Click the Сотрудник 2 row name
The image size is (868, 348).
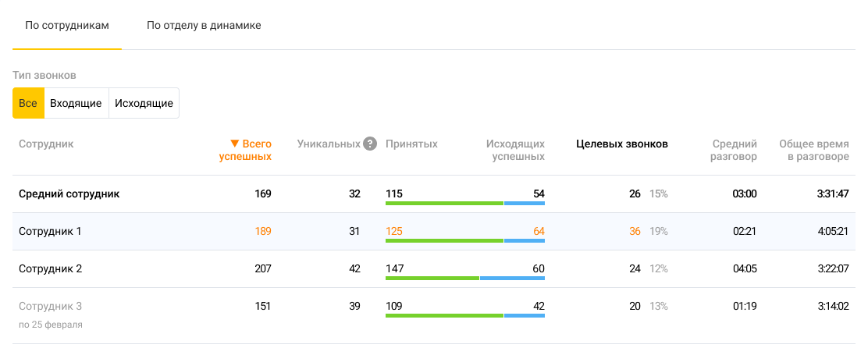click(50, 268)
